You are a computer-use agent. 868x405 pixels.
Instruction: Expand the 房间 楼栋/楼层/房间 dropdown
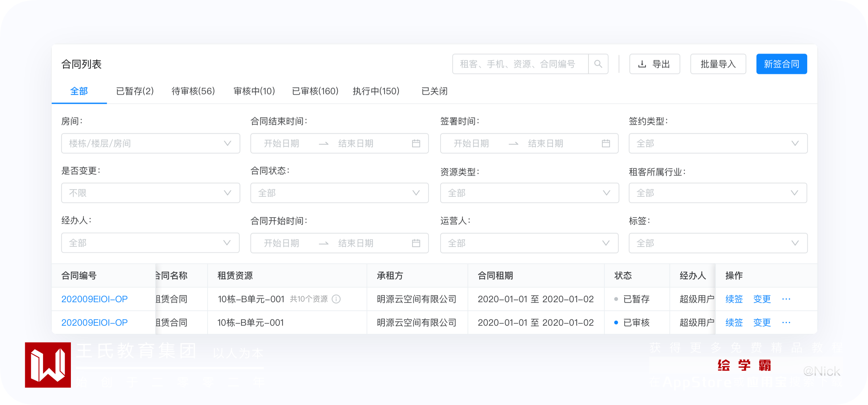pos(150,143)
